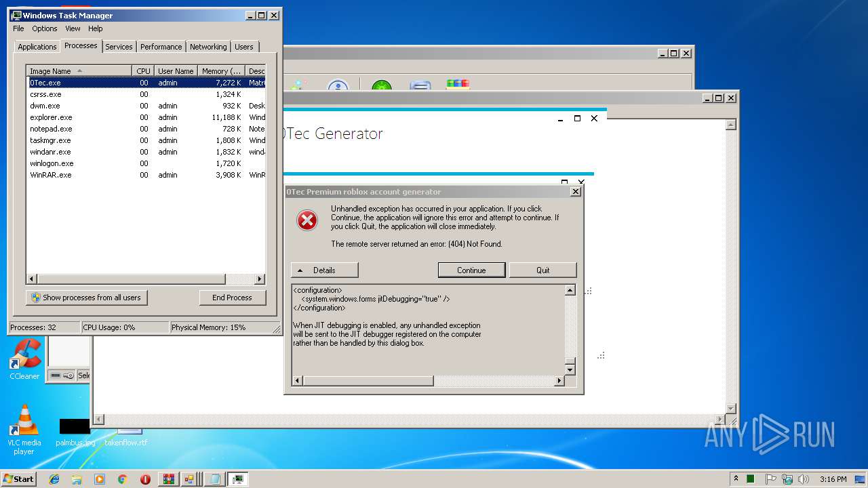Open the volume speaker tray icon
Screen dimensions: 868x488
pyautogui.click(x=804, y=479)
